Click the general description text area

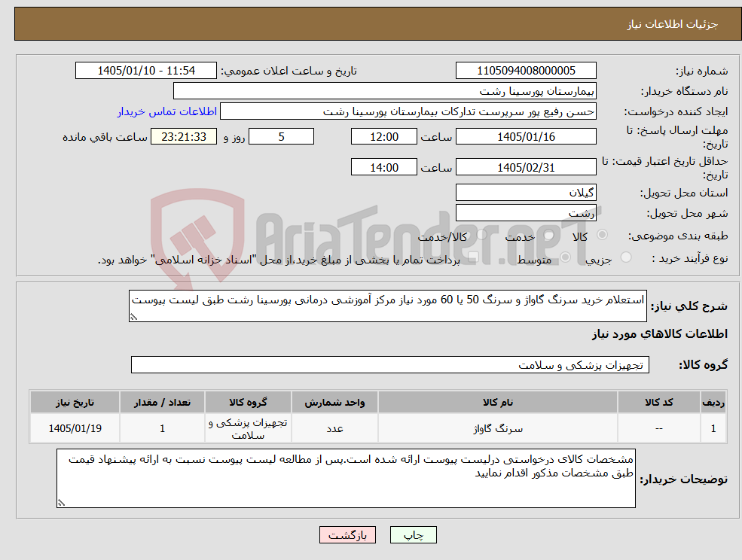click(x=387, y=306)
